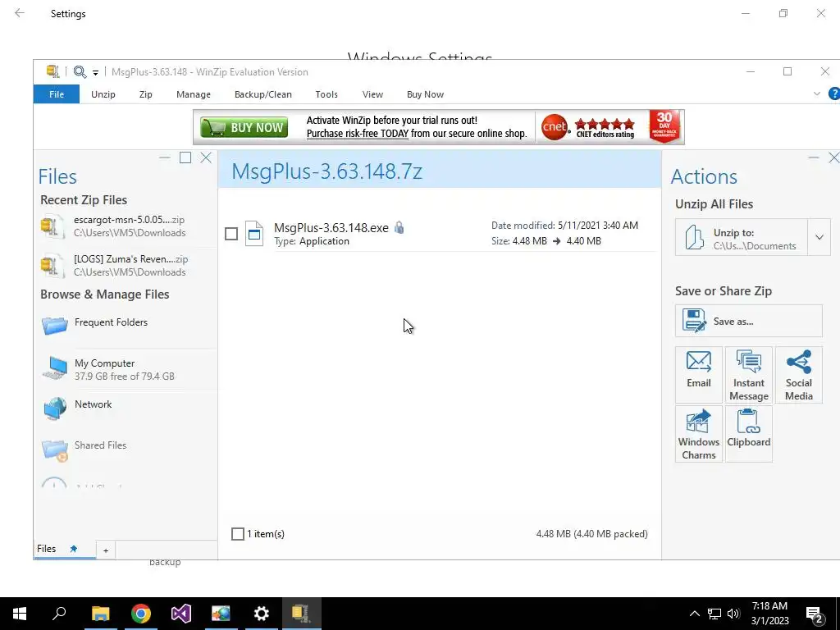Open recent [LOGS] Zuma's Reven zip
840x630 pixels.
pyautogui.click(x=127, y=265)
